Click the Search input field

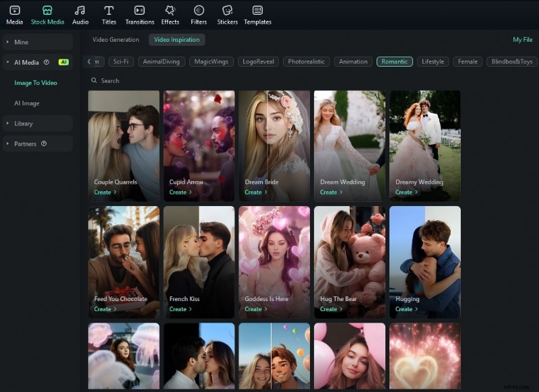[x=135, y=80]
